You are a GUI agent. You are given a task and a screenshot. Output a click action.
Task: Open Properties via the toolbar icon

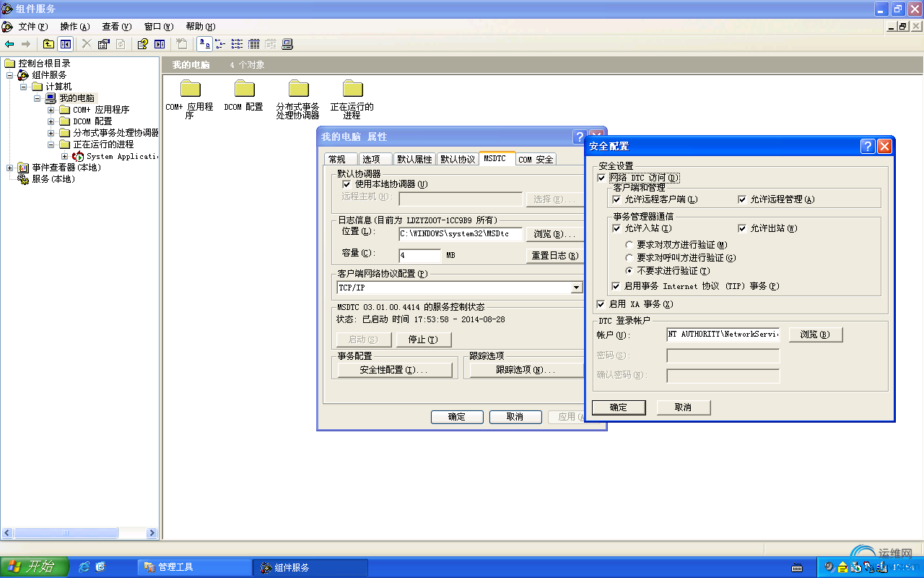coord(103,44)
